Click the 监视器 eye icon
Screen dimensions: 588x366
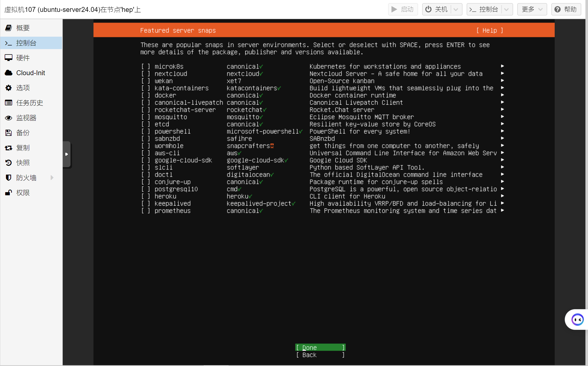click(x=9, y=118)
